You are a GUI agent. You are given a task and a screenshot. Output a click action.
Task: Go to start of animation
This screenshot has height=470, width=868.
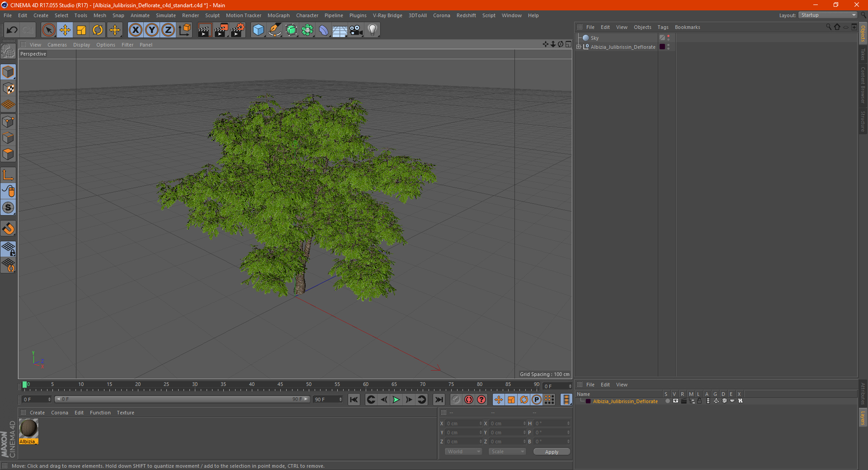click(354, 399)
